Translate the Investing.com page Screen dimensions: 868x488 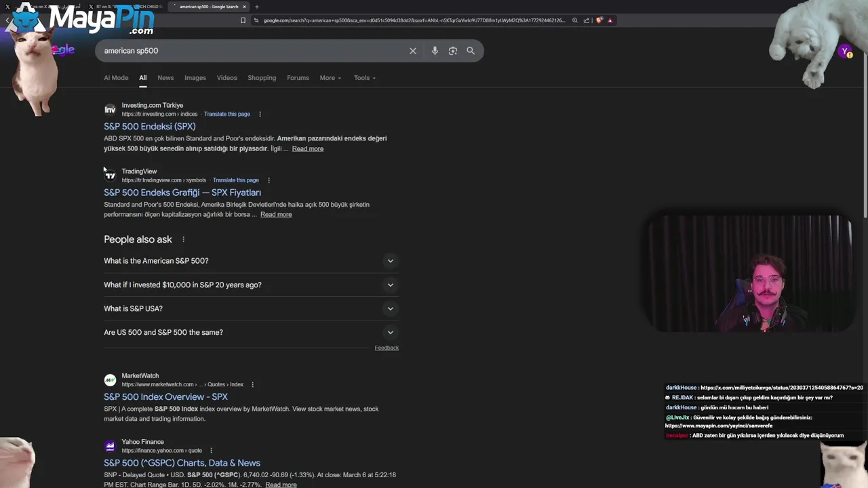227,115
